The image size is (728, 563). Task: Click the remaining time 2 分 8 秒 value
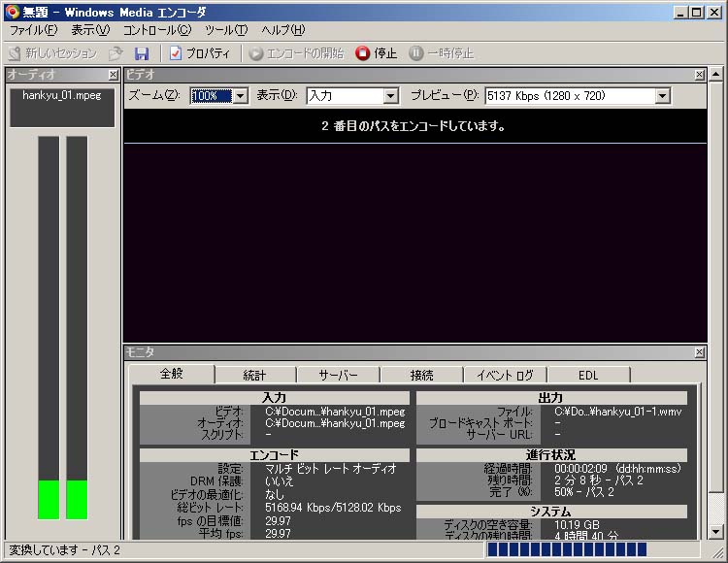(x=599, y=480)
